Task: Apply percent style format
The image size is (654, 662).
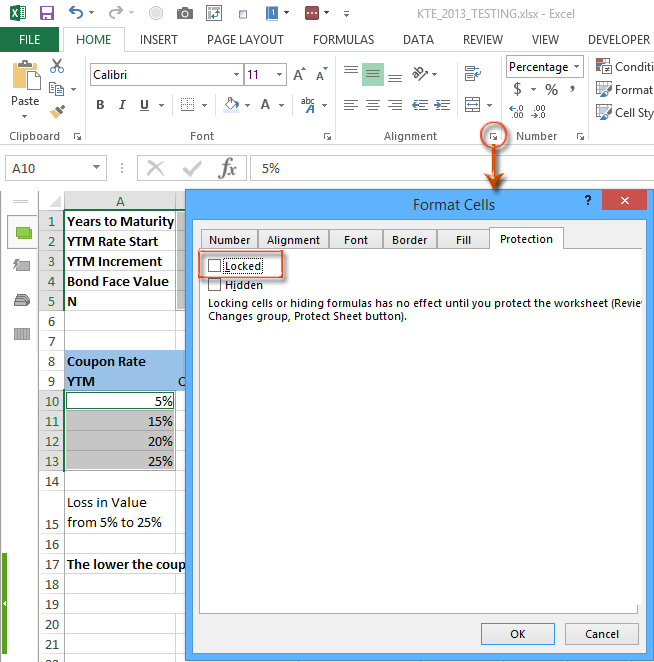Action: [551, 90]
